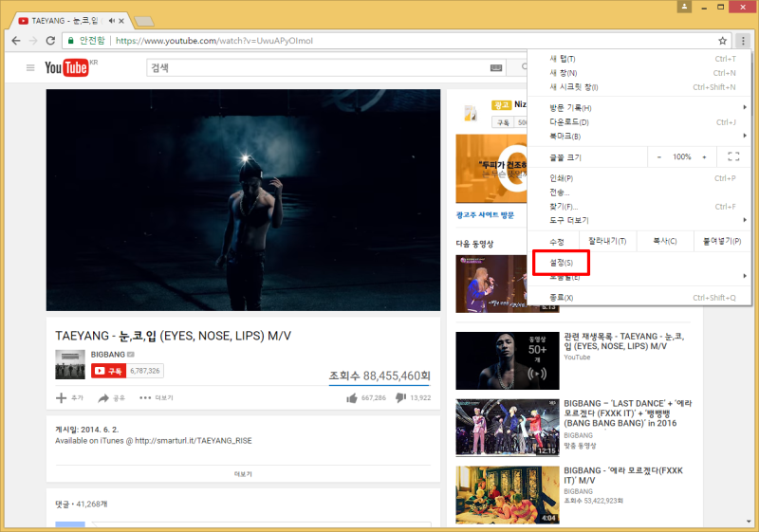
Task: Click the 글꼴 크기 zoom label in menu
Action: coord(565,157)
